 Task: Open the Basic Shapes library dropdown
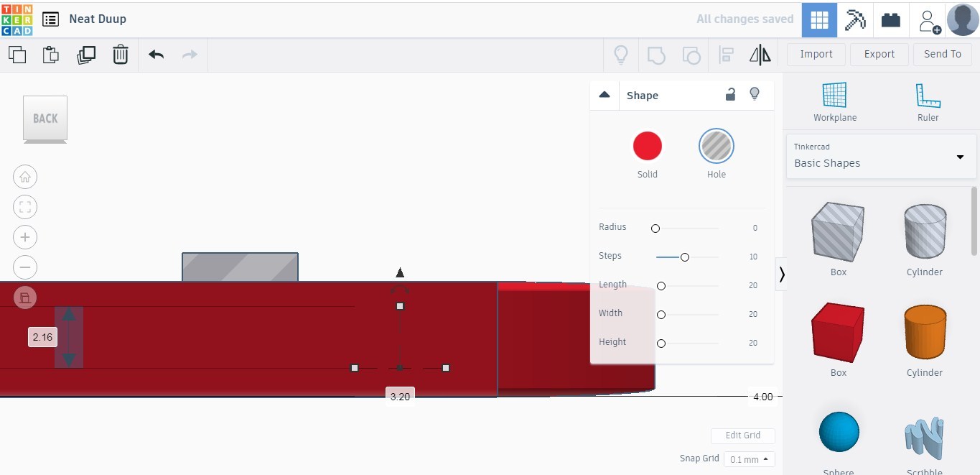(x=882, y=156)
